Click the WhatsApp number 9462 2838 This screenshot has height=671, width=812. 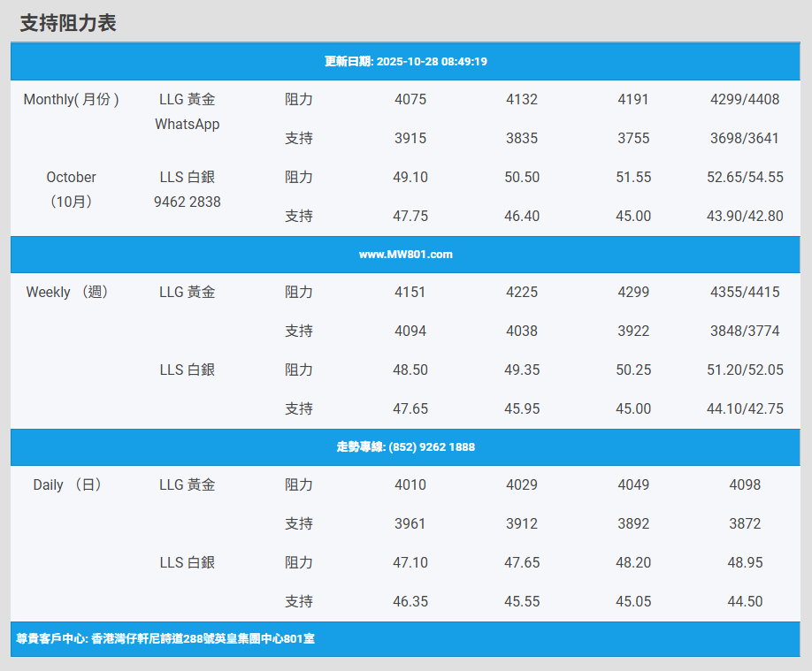tap(187, 202)
